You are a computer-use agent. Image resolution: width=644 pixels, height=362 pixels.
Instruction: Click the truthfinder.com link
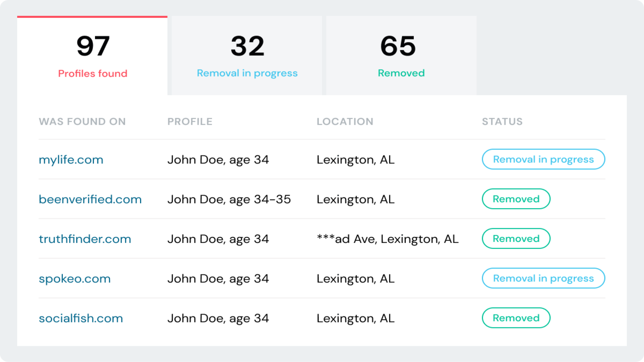pos(85,239)
